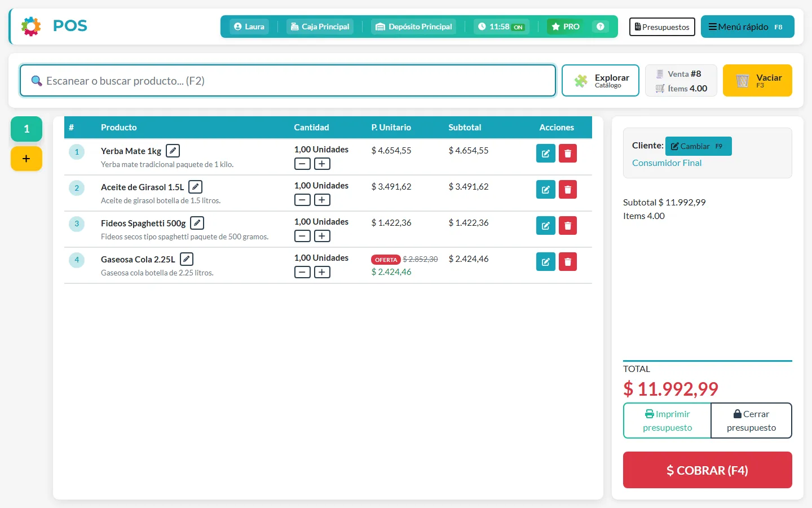Increase Fideos Spaghetti quantity
Image resolution: width=812 pixels, height=508 pixels.
[x=322, y=236]
